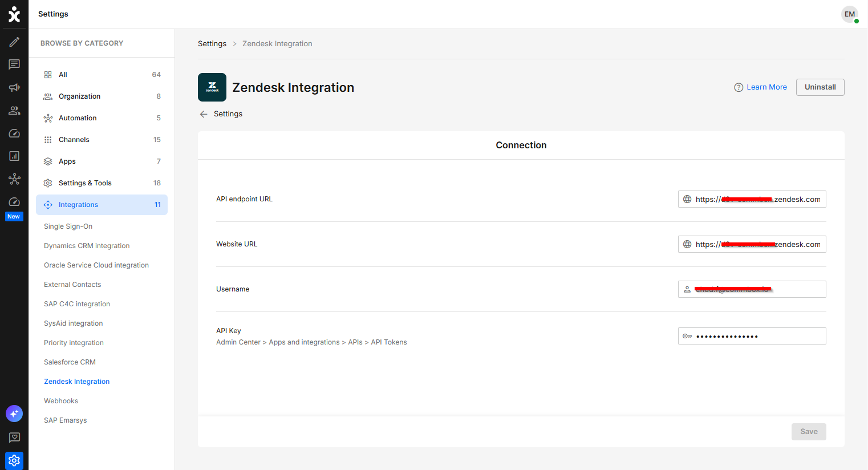Open the campaigns megaphone icon
The width and height of the screenshot is (868, 470).
[14, 87]
